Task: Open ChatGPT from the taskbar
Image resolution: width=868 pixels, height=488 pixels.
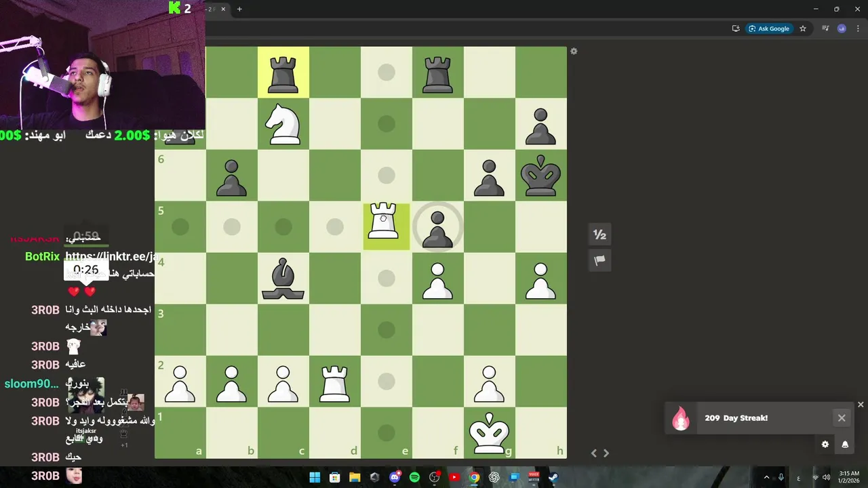Action: [494, 477]
